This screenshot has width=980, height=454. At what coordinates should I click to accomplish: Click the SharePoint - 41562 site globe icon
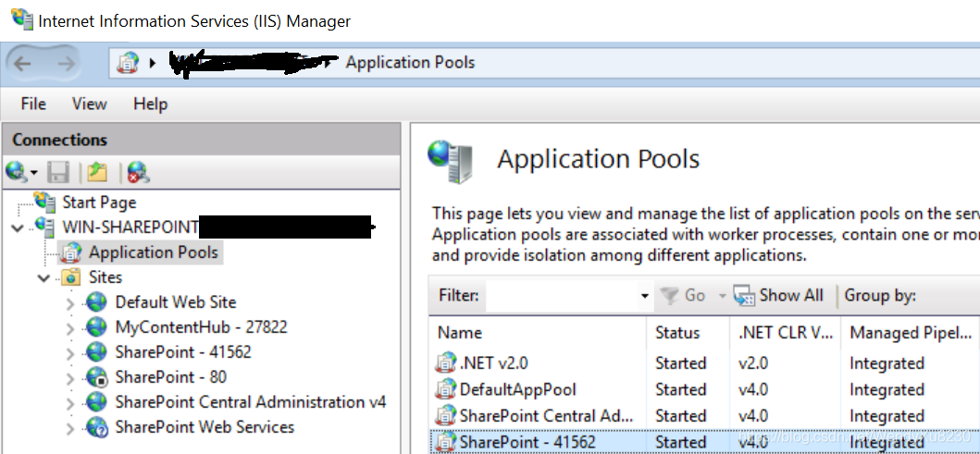point(96,351)
